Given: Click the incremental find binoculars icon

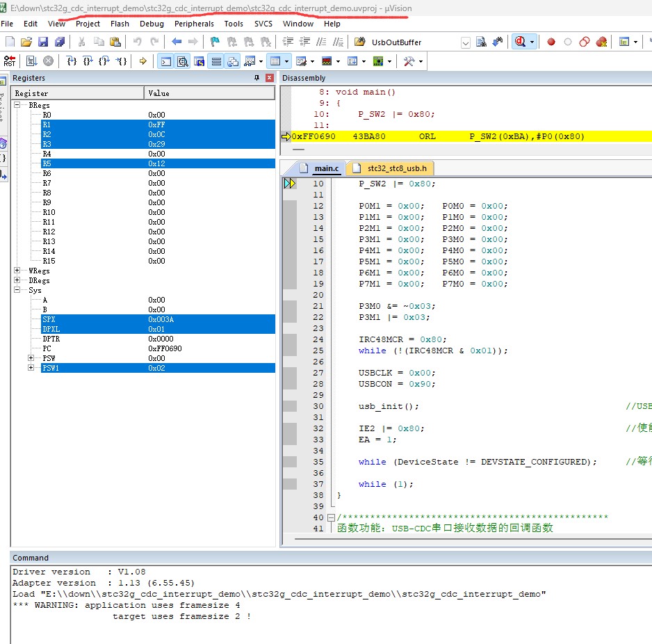Looking at the screenshot, I should pyautogui.click(x=497, y=42).
